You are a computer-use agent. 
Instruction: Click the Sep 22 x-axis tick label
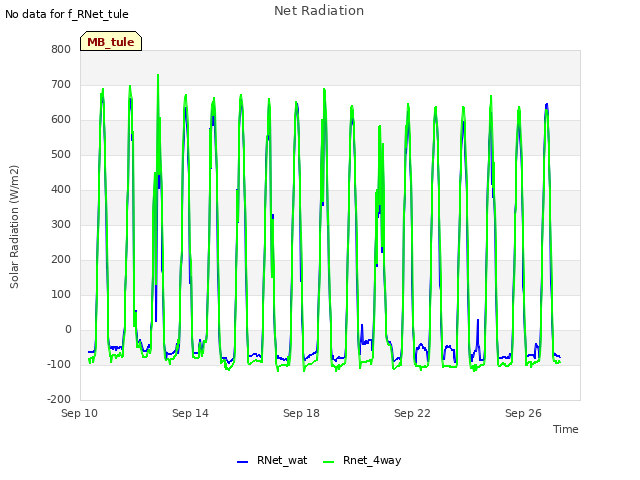pyautogui.click(x=412, y=413)
